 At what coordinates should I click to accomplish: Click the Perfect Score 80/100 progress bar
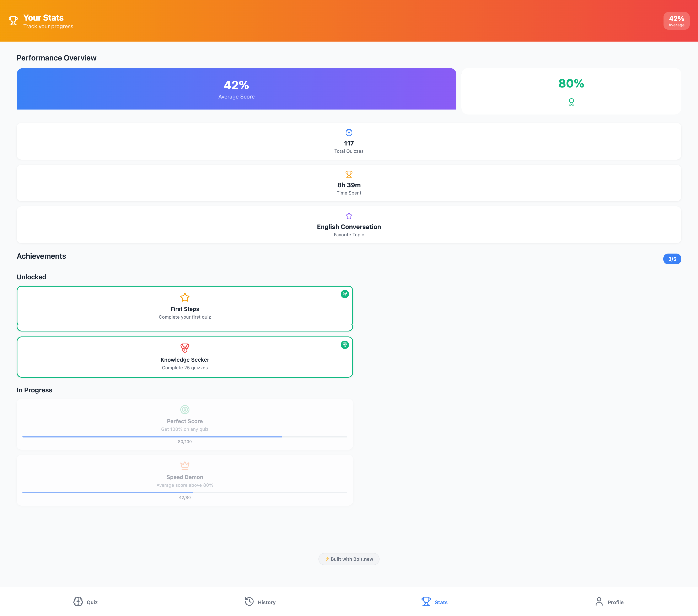[185, 437]
